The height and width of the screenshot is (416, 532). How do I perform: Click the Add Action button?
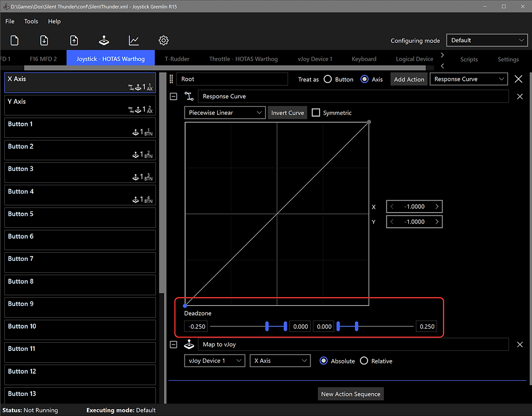pyautogui.click(x=409, y=79)
